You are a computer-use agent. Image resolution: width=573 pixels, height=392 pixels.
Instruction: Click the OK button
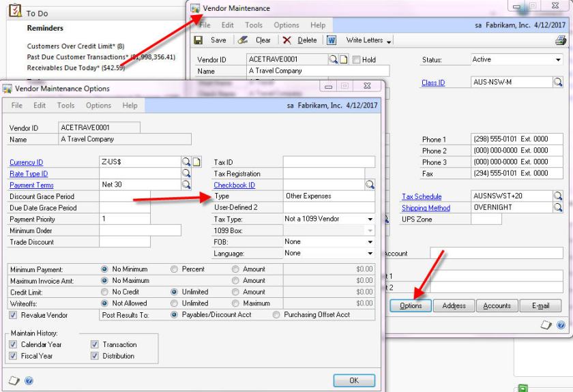coord(354,380)
